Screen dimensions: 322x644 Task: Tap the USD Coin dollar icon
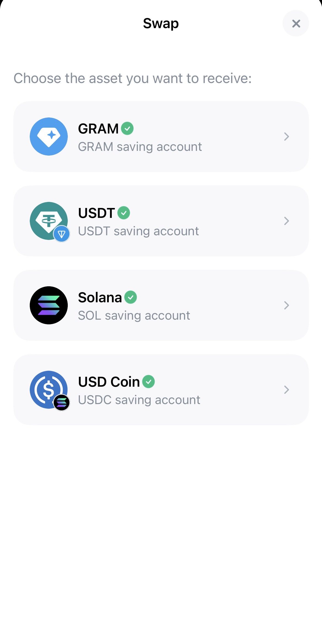click(x=49, y=390)
